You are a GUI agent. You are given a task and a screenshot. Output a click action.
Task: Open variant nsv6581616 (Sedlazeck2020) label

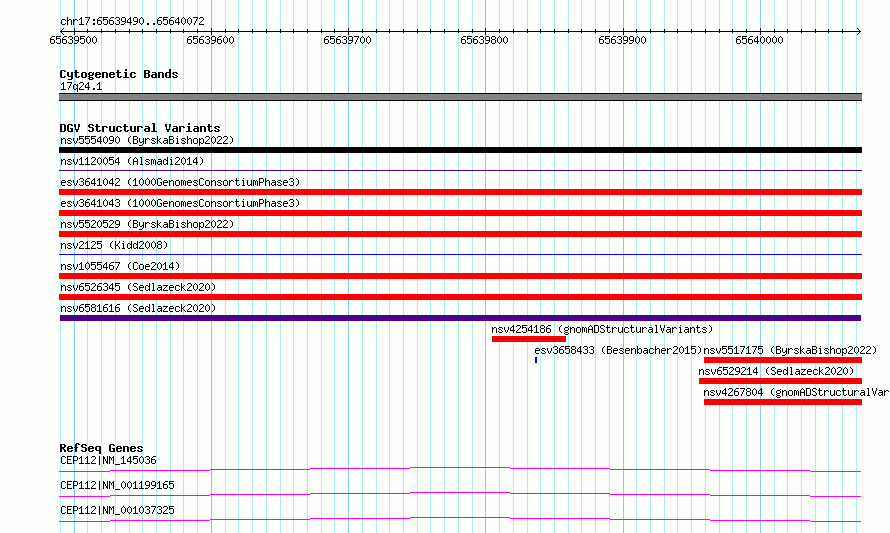pos(138,308)
